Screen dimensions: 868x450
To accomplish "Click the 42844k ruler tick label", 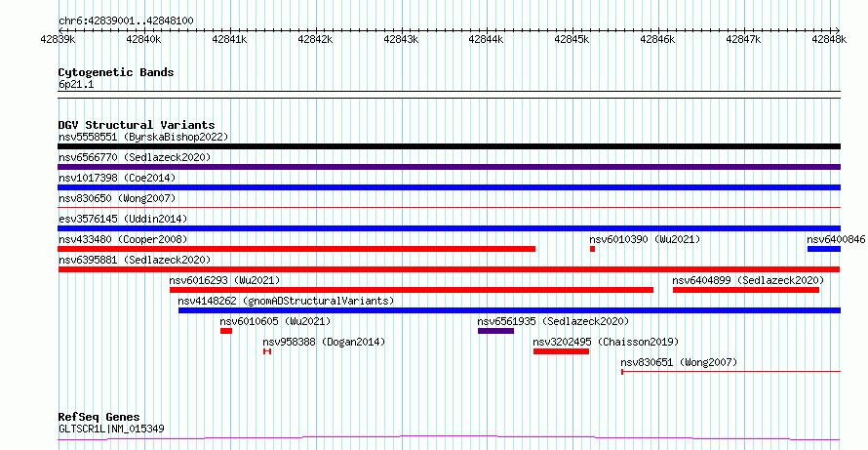I will (x=487, y=39).
